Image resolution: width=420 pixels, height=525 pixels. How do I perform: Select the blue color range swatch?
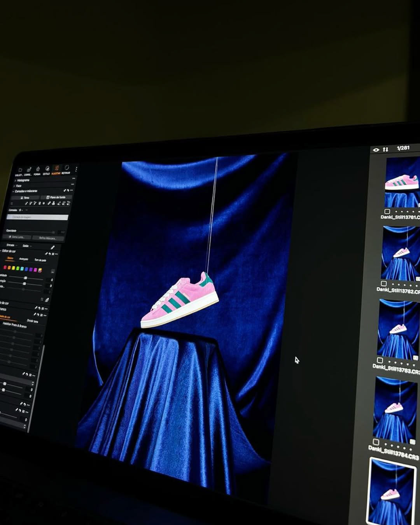tap(26, 269)
